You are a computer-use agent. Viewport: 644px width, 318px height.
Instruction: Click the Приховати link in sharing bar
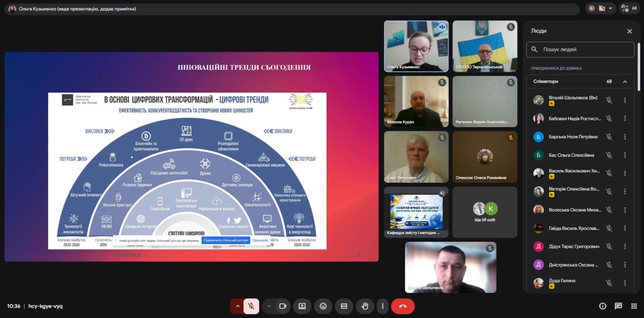(260, 241)
